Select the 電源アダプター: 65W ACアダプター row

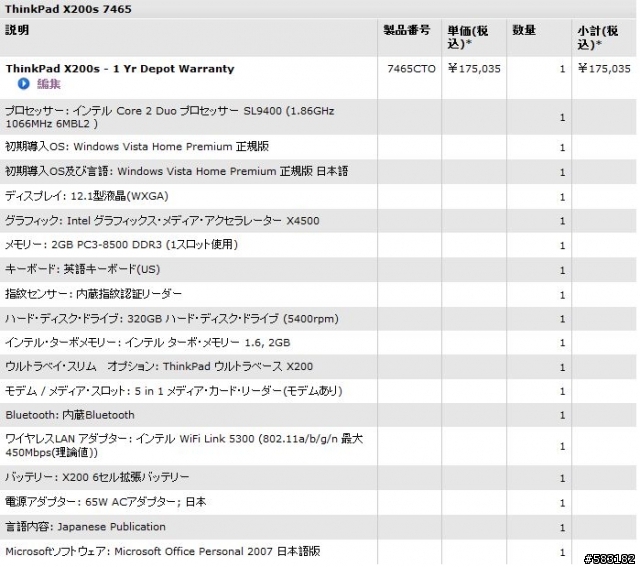[x=318, y=503]
